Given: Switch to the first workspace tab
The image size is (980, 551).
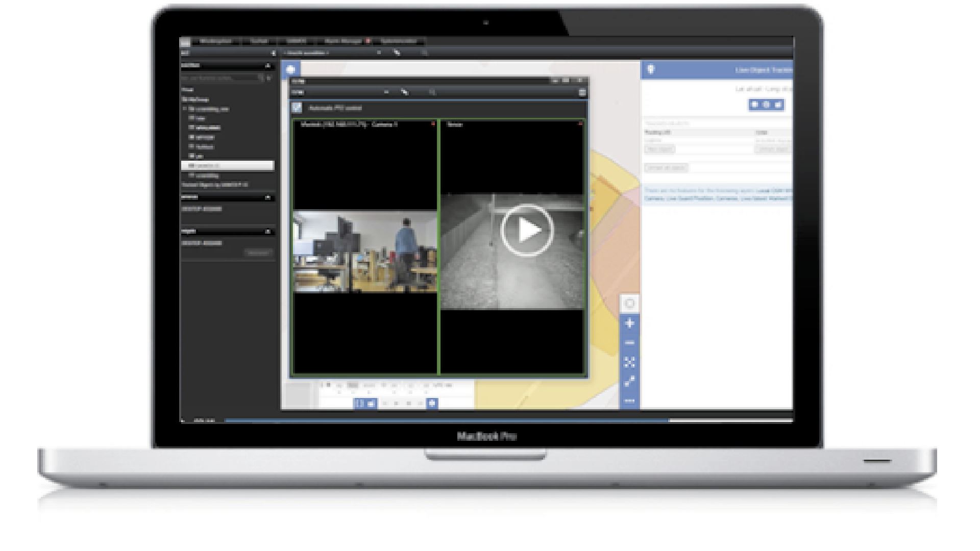Looking at the screenshot, I should point(215,41).
